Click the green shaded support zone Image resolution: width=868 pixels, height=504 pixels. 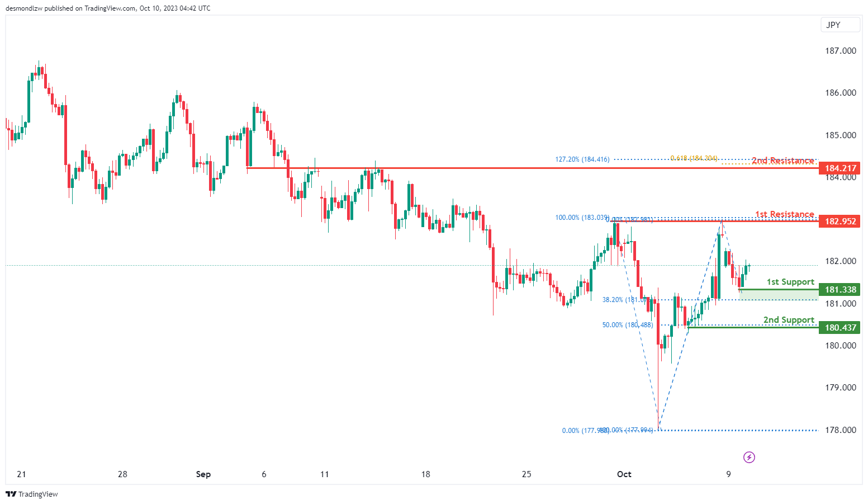pyautogui.click(x=778, y=295)
